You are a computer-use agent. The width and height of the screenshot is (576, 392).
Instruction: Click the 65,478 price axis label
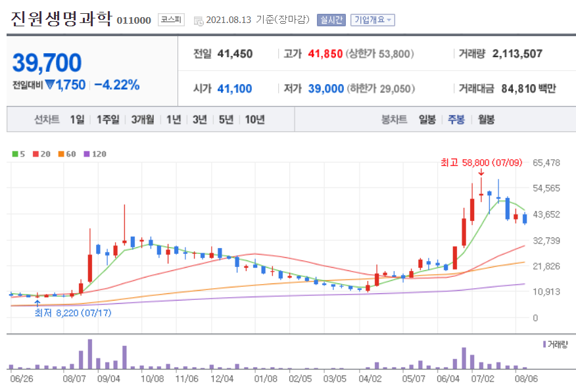click(546, 162)
